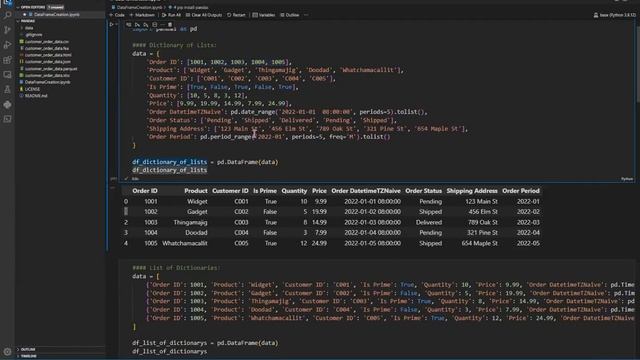Click the Shipping Address column header

pyautogui.click(x=472, y=191)
